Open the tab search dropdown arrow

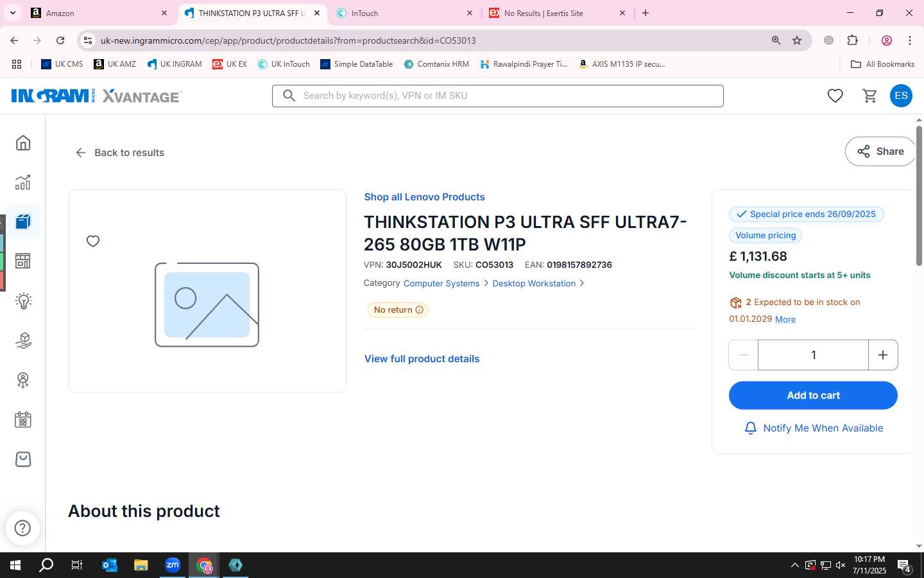click(x=12, y=13)
